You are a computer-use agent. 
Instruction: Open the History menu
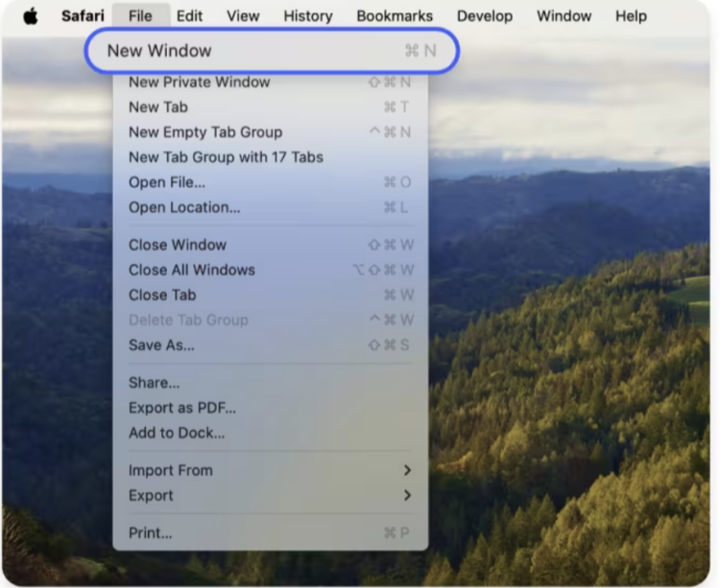[308, 16]
